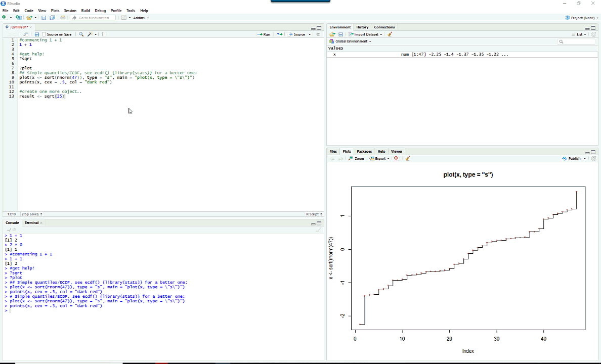Click the re-run previous code icon
This screenshot has width=601, height=364.
pos(279,34)
